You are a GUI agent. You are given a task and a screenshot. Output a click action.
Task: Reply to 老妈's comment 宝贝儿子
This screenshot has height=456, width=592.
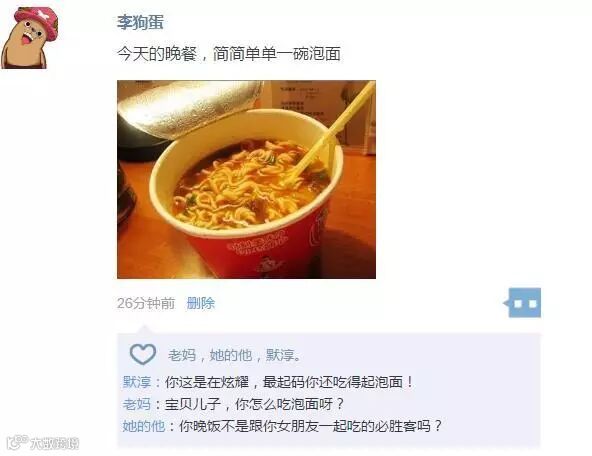254,404
